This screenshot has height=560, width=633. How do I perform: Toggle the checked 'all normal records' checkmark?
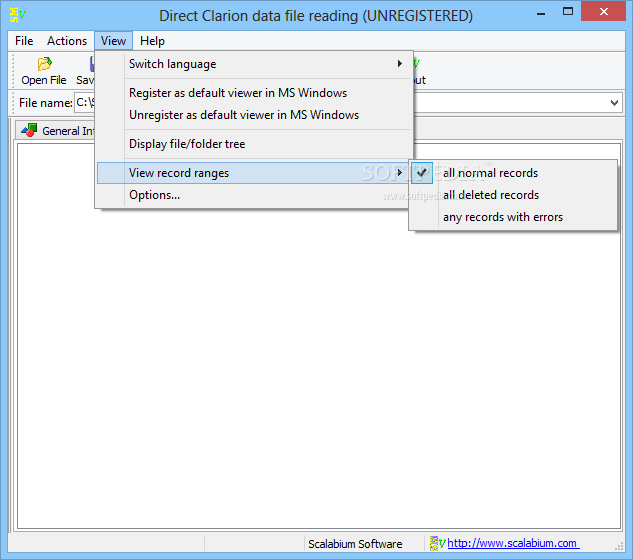point(422,173)
